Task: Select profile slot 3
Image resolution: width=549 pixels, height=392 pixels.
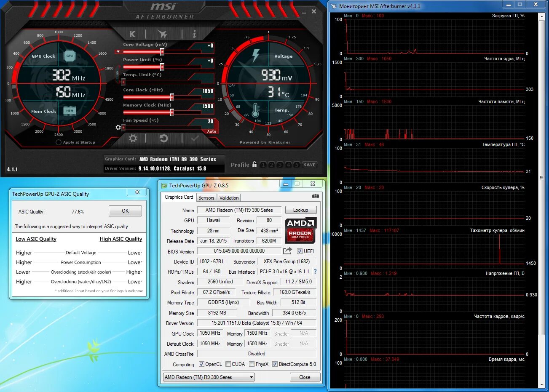Action: [x=280, y=165]
